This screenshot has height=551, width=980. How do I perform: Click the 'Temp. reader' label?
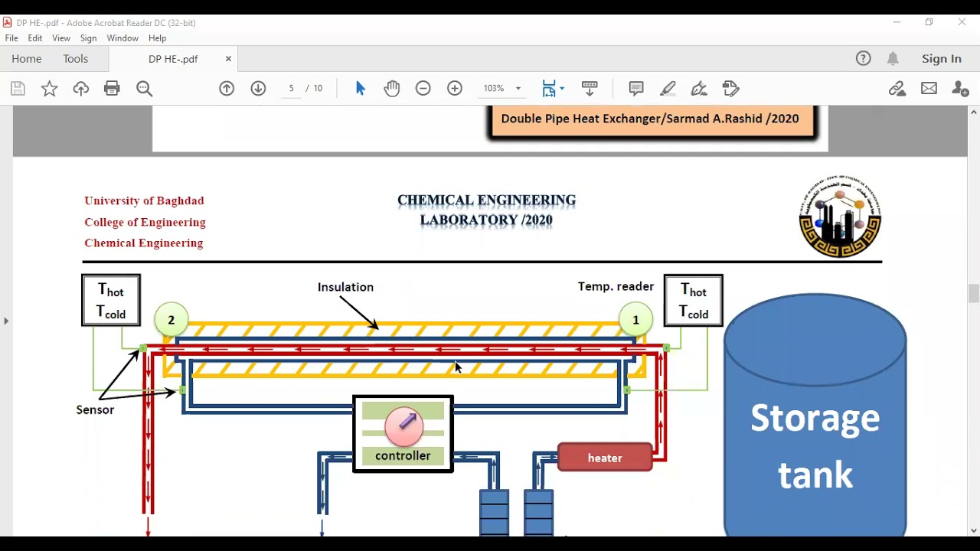616,286
